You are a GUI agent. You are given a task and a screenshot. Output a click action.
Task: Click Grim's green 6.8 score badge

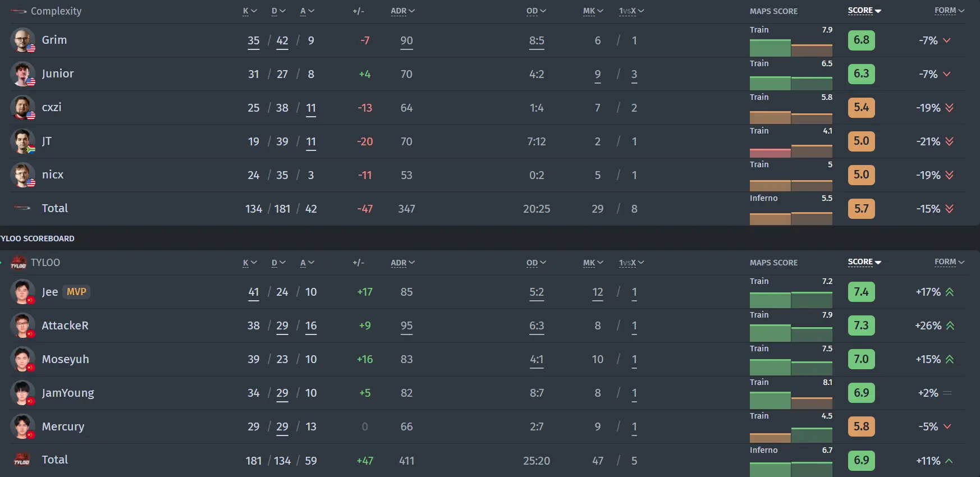click(861, 40)
